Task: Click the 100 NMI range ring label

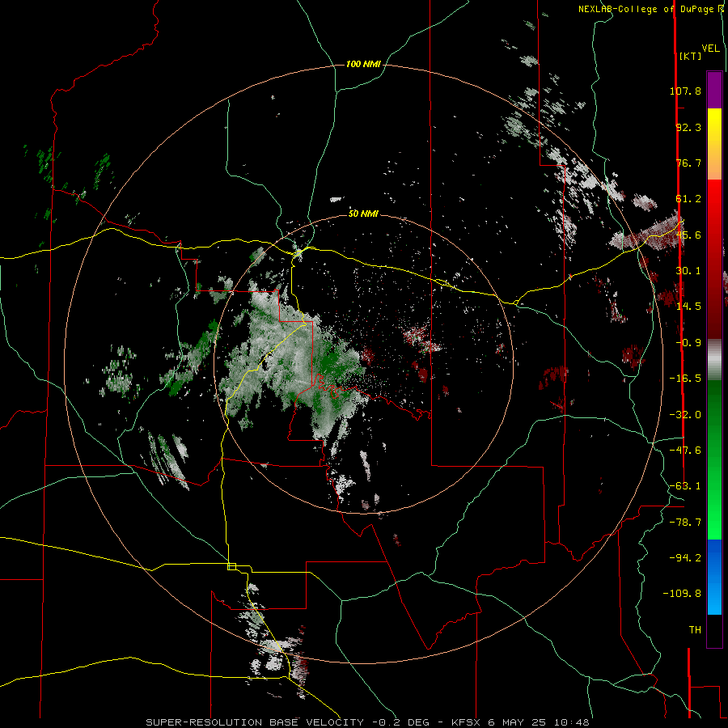Action: pos(363,64)
